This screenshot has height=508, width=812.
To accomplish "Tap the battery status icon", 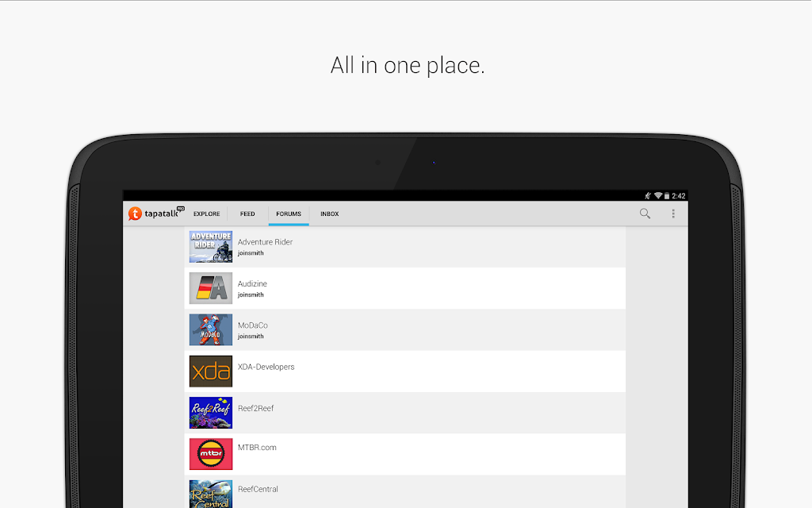I will pos(667,196).
